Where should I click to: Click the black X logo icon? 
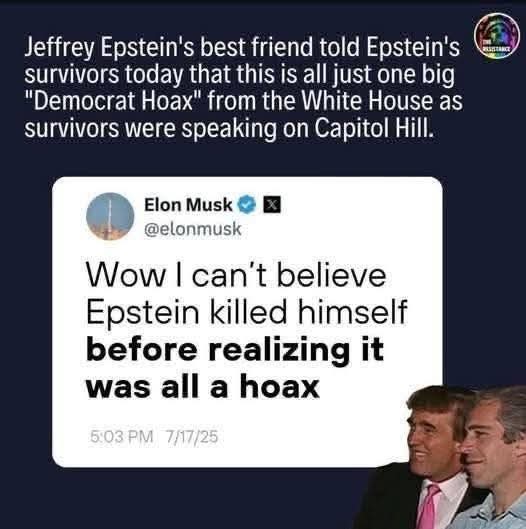click(x=272, y=205)
